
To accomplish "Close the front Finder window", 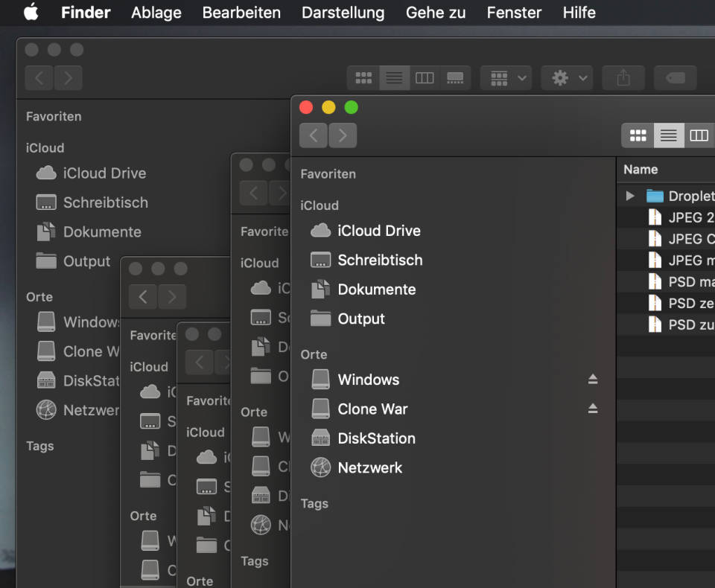I will click(x=306, y=108).
